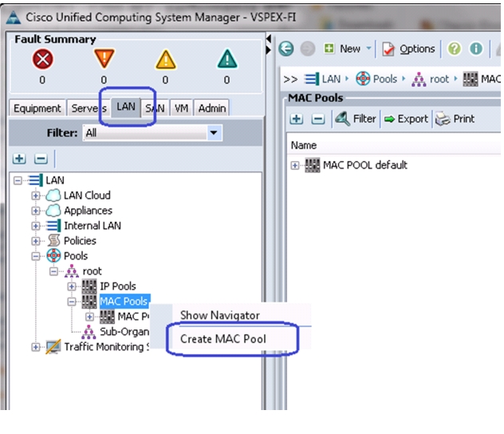
Task: Expand the IP Pools node
Action: click(72, 286)
